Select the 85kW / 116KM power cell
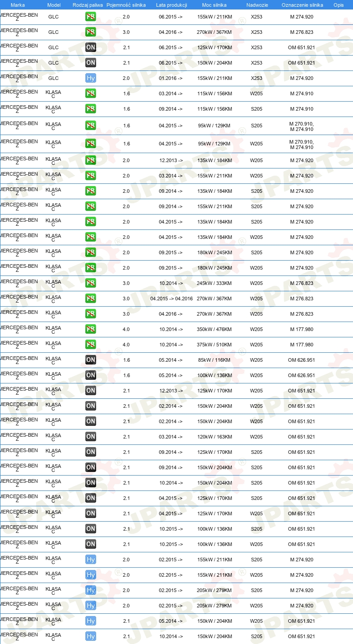This screenshot has width=353, height=644. pyautogui.click(x=214, y=360)
